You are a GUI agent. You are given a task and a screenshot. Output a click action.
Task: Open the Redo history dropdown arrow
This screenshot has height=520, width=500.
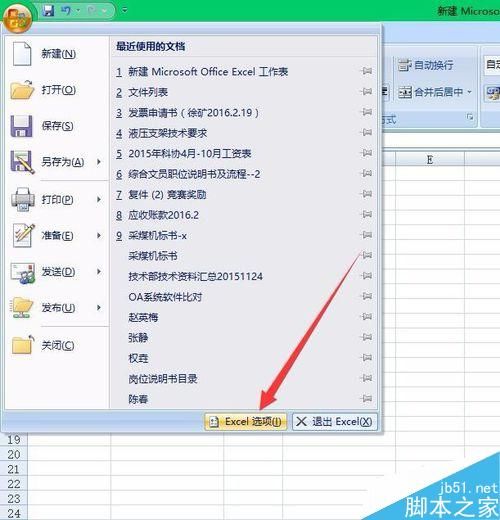coord(104,11)
